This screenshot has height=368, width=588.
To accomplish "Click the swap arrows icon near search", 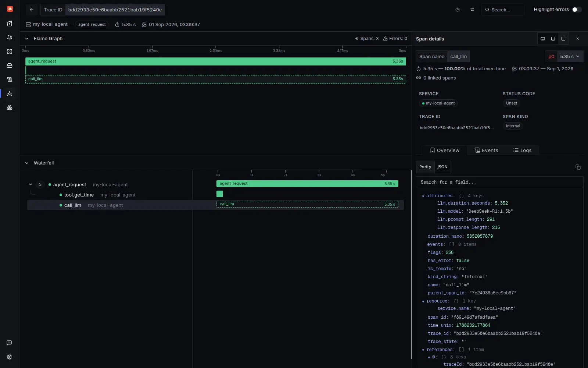I will click(x=472, y=10).
